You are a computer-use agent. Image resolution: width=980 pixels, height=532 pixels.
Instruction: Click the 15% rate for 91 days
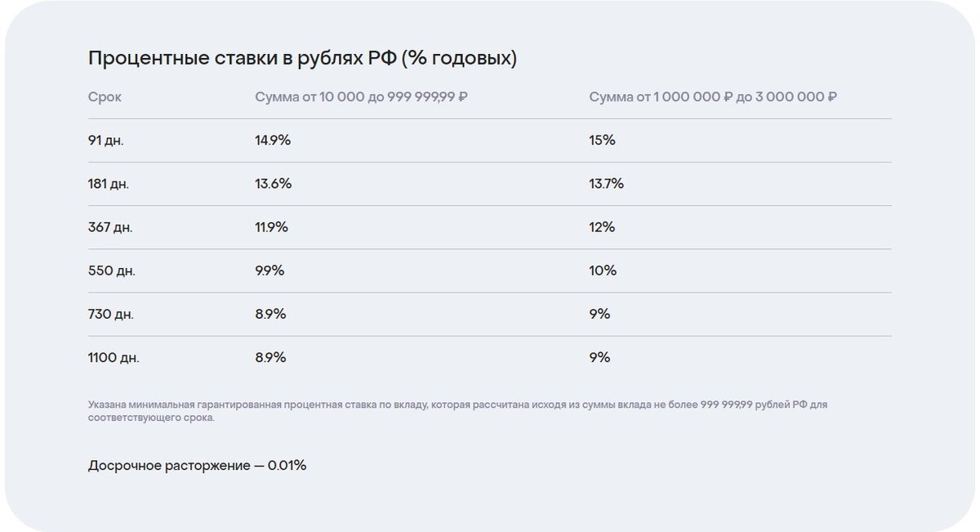coord(602,141)
